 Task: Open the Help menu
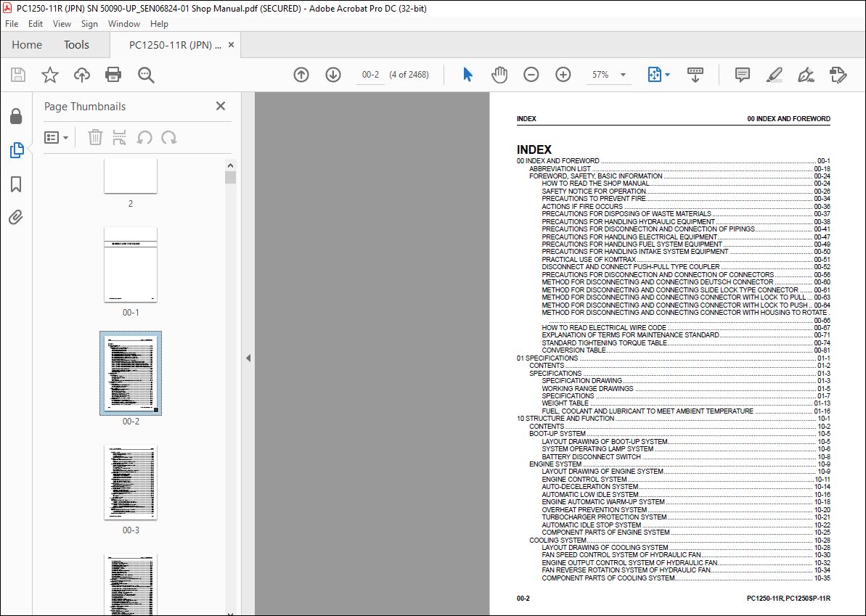pos(159,24)
